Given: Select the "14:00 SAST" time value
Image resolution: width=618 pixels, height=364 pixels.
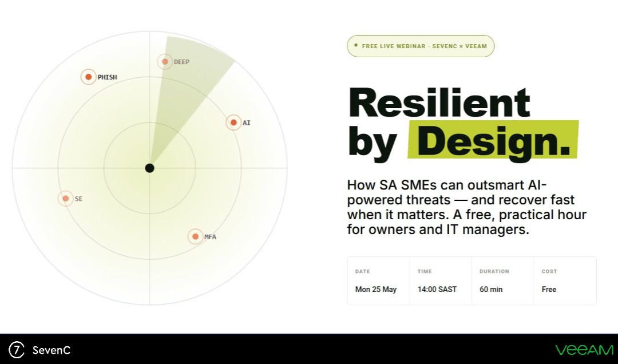Looking at the screenshot, I should tap(437, 290).
